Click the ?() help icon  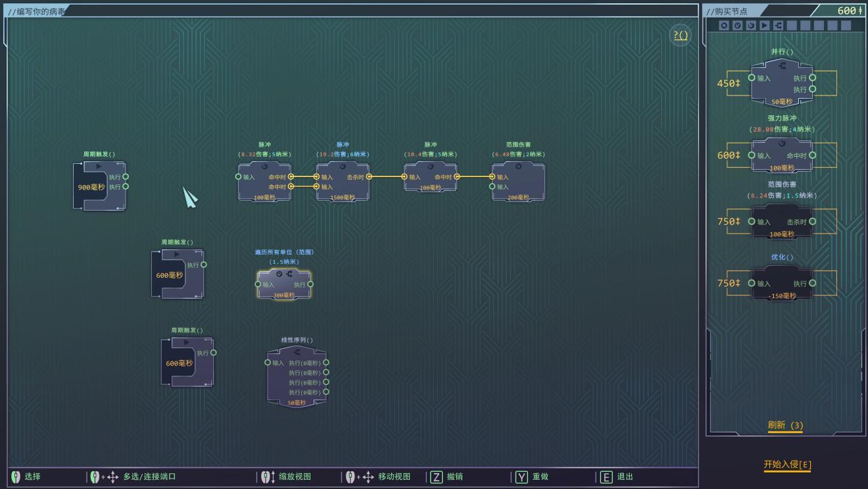[681, 35]
